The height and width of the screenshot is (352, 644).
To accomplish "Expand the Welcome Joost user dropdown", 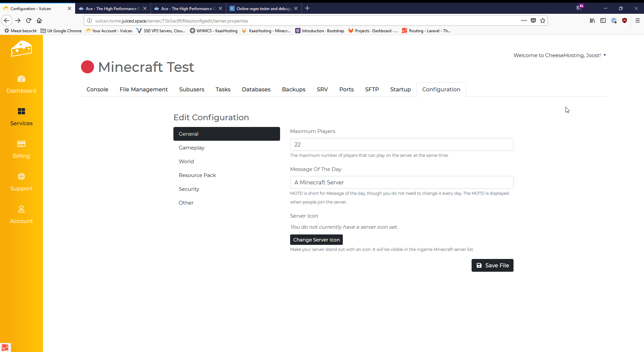I will [559, 55].
